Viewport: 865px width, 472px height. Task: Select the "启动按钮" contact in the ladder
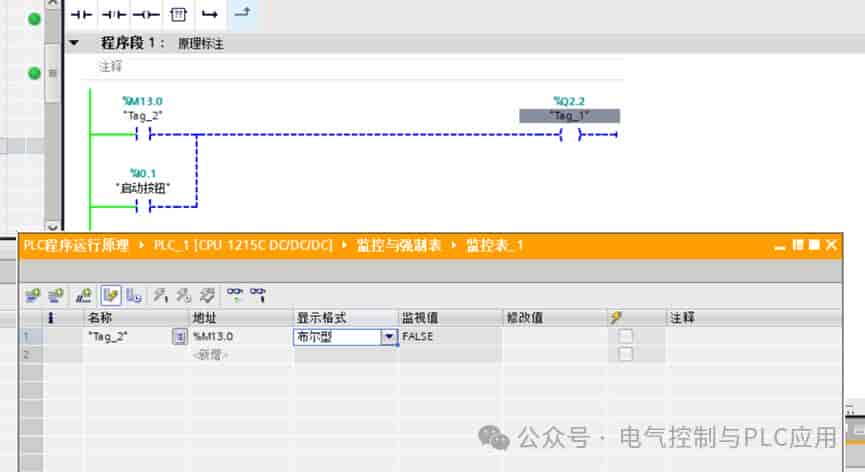coord(143,206)
